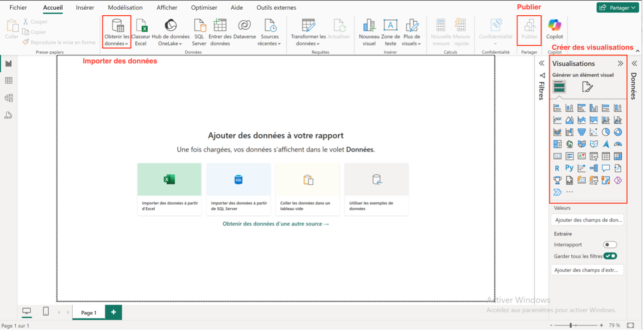Select the pie chart visual
This screenshot has width=644, height=331.
pos(606,132)
